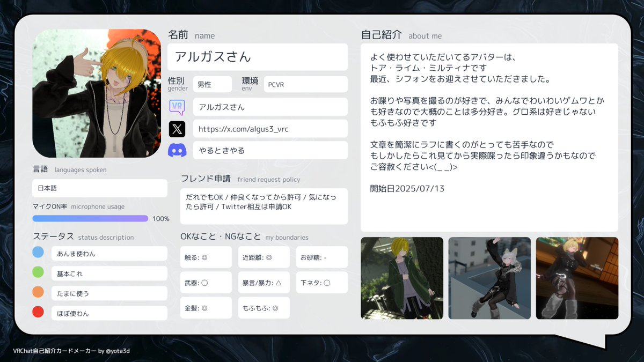Open the フレンド申請 friend request section

tap(206, 180)
